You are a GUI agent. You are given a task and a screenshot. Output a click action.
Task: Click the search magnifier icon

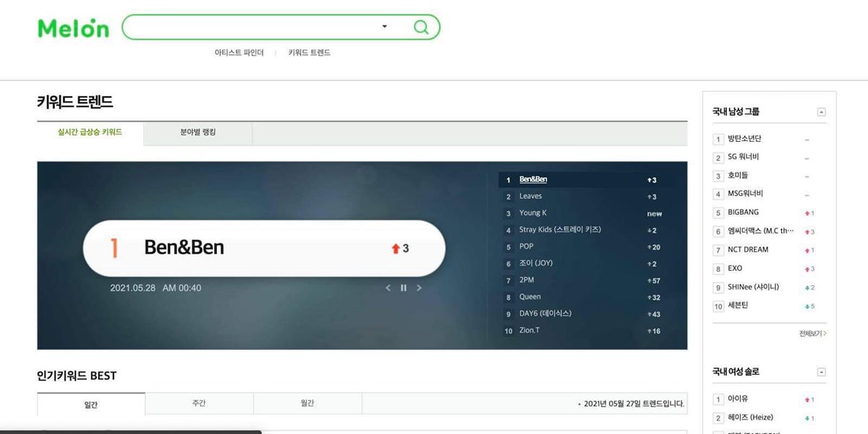pyautogui.click(x=421, y=27)
